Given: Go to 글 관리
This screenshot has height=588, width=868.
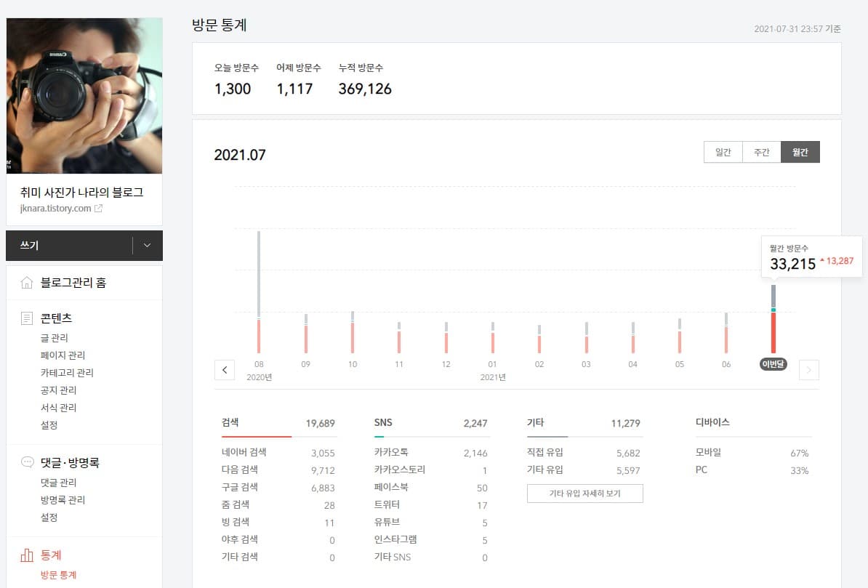Looking at the screenshot, I should pyautogui.click(x=55, y=338).
